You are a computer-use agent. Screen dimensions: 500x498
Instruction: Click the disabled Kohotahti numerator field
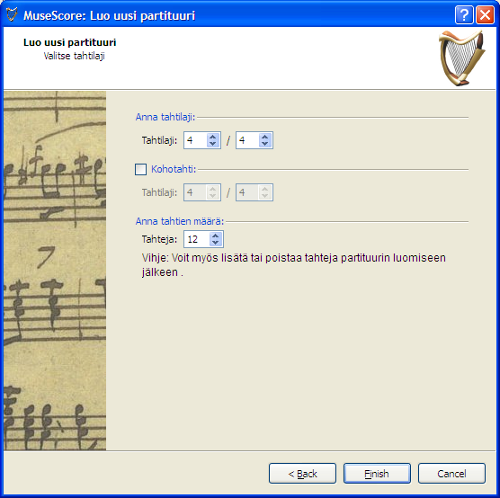(202, 192)
